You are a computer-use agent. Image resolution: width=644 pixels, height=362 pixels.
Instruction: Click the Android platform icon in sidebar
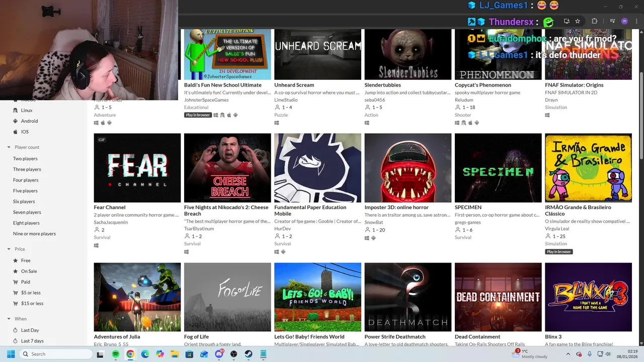(16, 121)
